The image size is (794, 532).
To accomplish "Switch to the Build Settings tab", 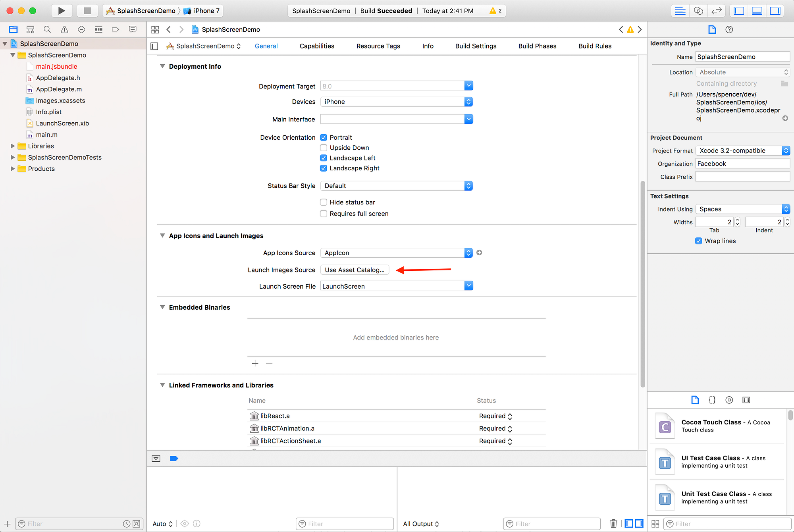I will [x=476, y=46].
